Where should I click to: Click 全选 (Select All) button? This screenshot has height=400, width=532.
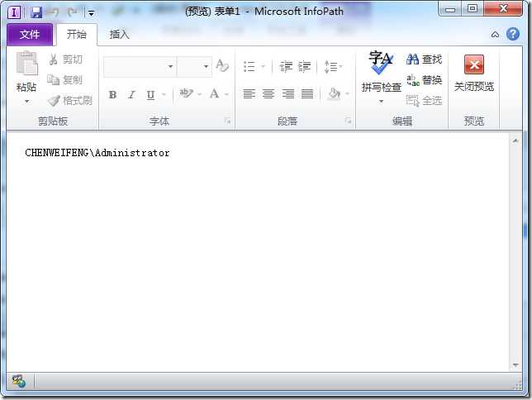point(424,101)
